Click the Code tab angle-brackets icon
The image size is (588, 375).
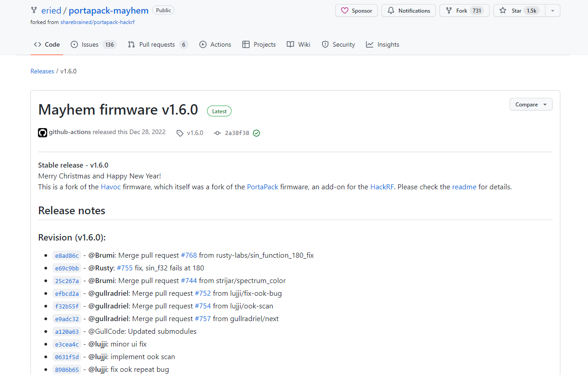tap(38, 44)
